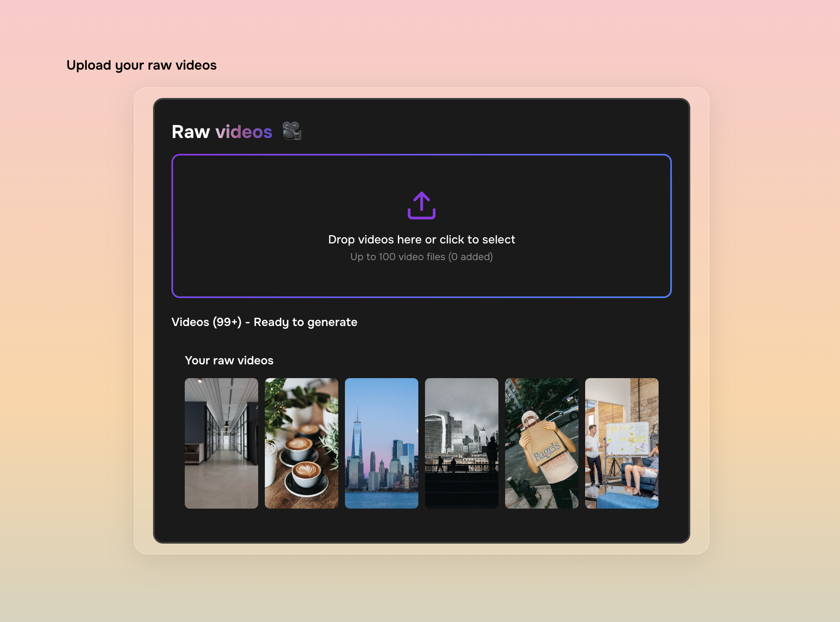840x622 pixels.
Task: Click the Upload your raw videos page title
Action: 141,65
